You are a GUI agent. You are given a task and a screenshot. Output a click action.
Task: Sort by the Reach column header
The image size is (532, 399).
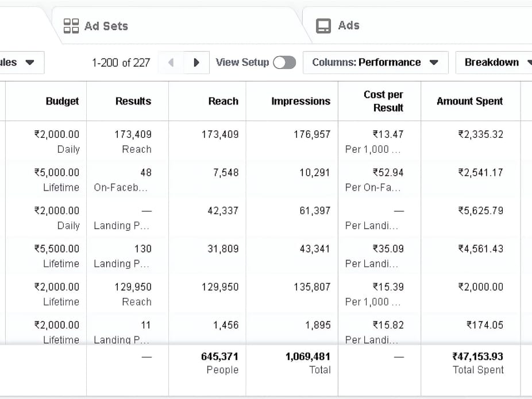tap(223, 101)
